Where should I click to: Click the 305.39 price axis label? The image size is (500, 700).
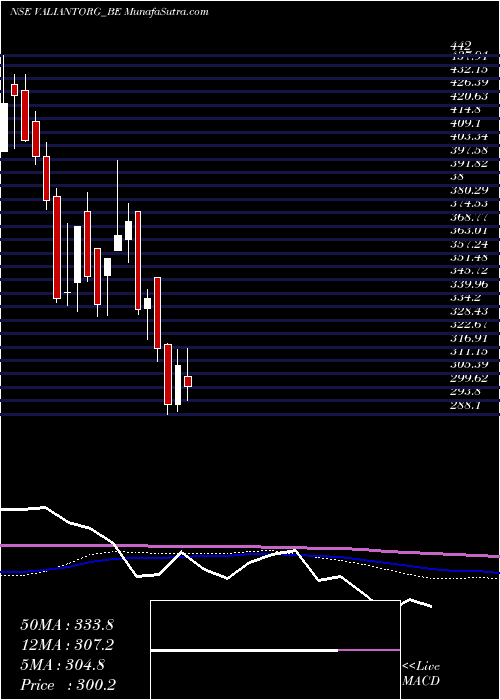pyautogui.click(x=469, y=364)
